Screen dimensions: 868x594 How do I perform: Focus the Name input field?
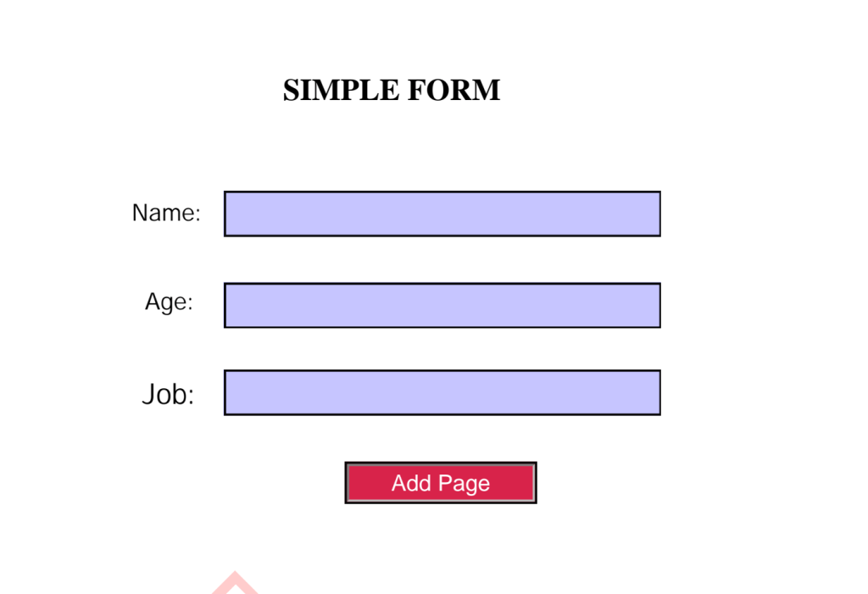click(442, 214)
